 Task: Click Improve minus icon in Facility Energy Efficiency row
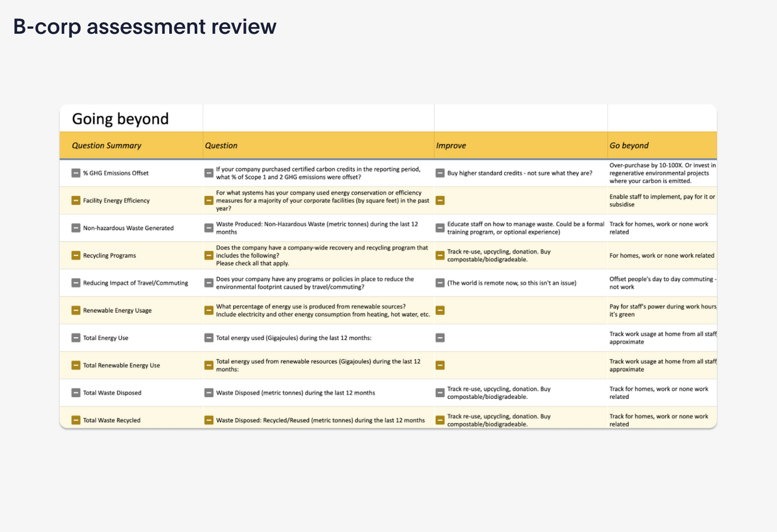click(440, 200)
